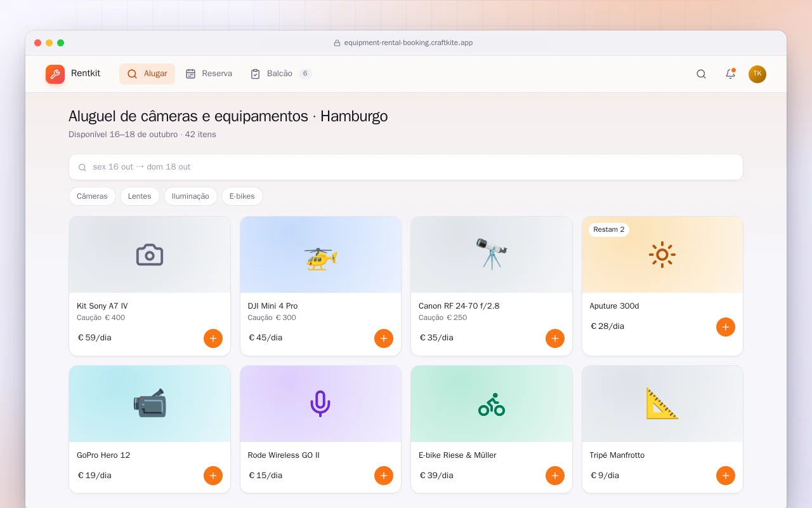The height and width of the screenshot is (508, 812).
Task: Click the camera image of Kit Sony A7 IV
Action: pyautogui.click(x=150, y=255)
